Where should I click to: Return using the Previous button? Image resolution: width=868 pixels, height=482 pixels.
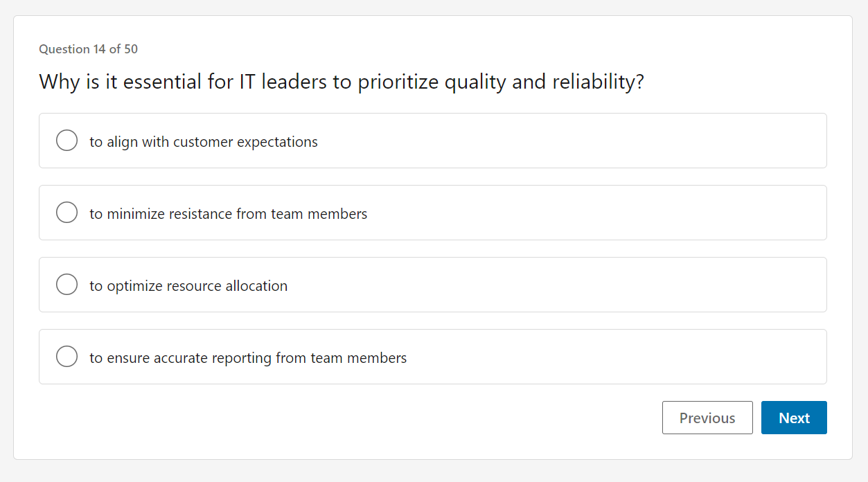pyautogui.click(x=707, y=418)
